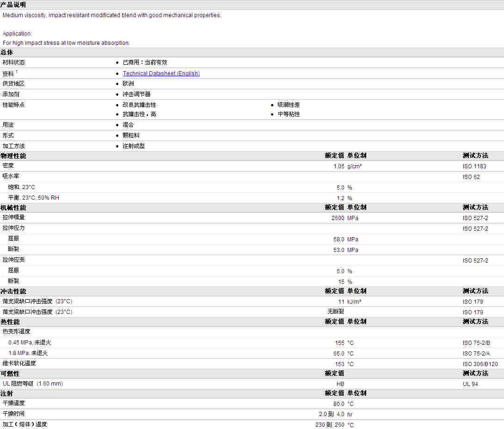
Task: Click the 性能特点 row label
Action: (x=13, y=105)
